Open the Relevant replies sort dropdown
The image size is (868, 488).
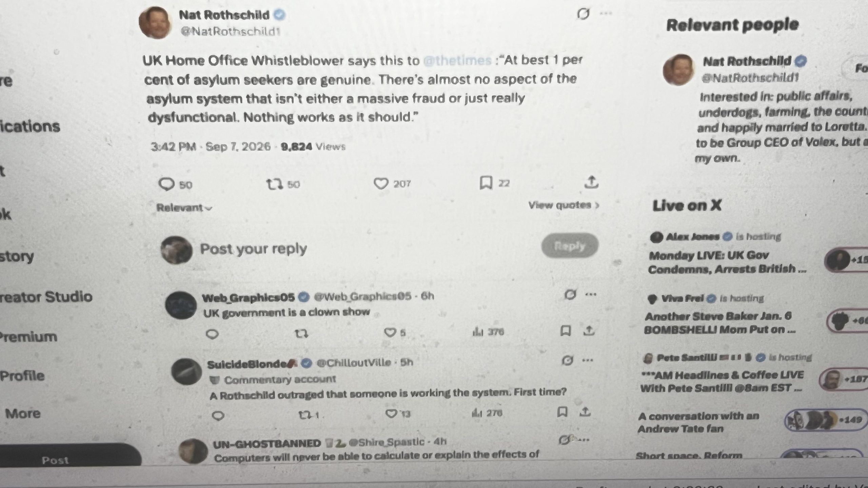pos(184,208)
